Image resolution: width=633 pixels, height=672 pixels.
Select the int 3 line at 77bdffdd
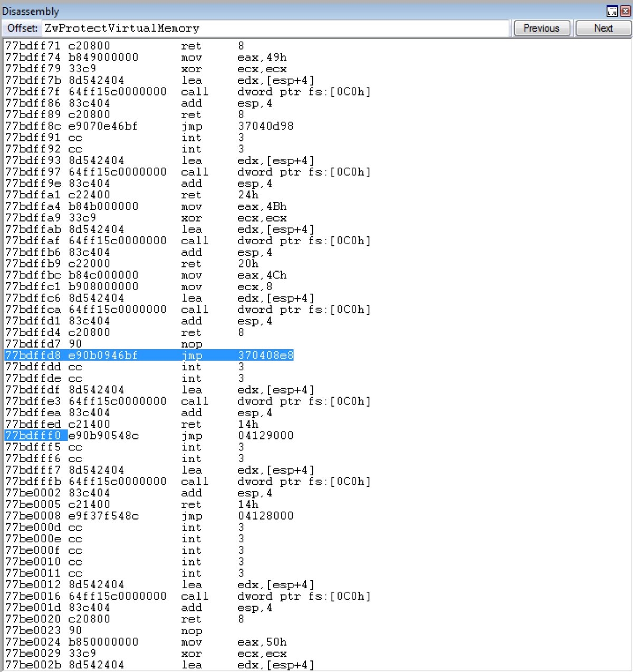point(124,367)
